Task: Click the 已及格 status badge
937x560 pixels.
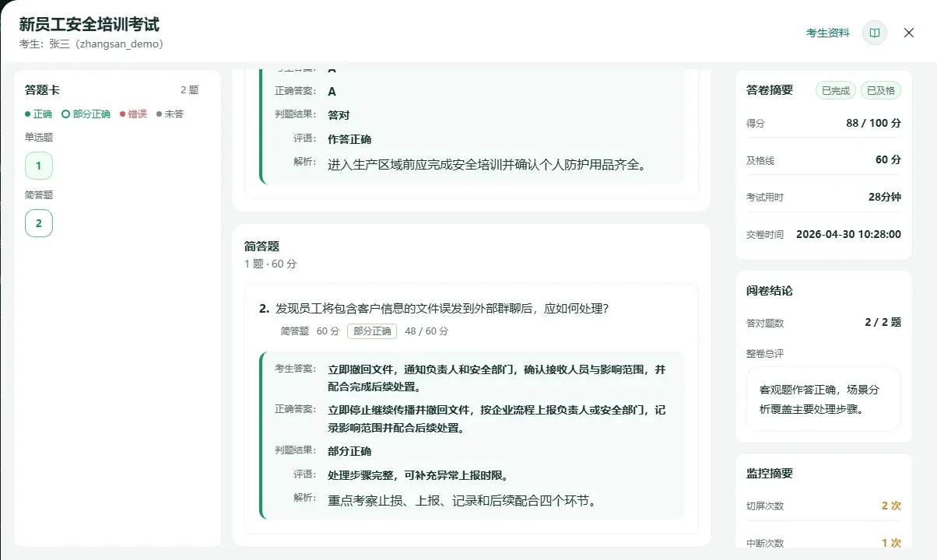Action: tap(880, 90)
